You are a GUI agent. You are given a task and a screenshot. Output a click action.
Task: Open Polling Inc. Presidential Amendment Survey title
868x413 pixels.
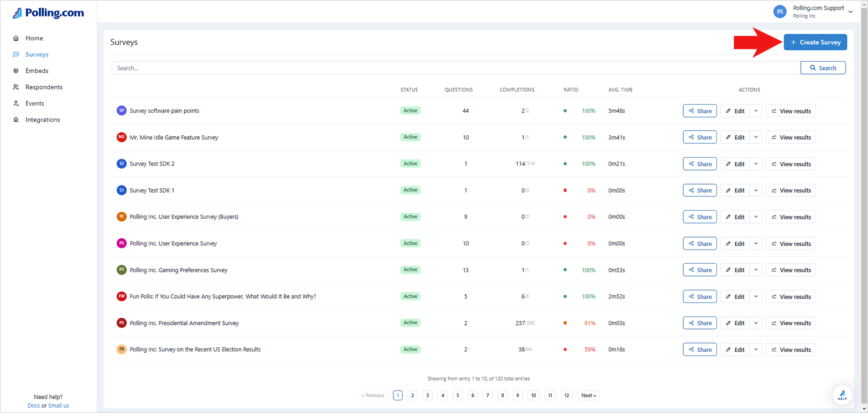pos(184,323)
